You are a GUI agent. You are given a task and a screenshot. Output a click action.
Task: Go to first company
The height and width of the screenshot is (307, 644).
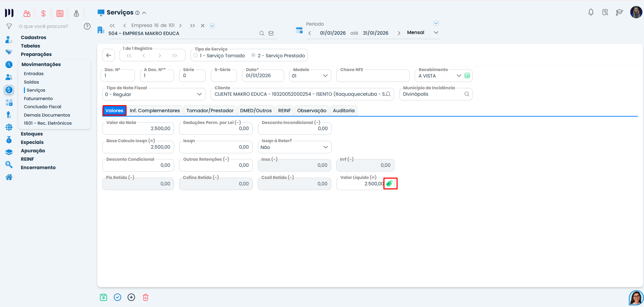click(x=112, y=26)
